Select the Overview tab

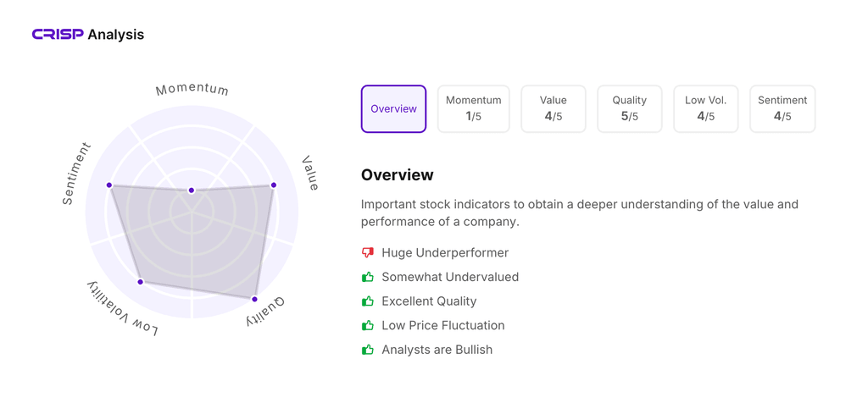click(393, 109)
